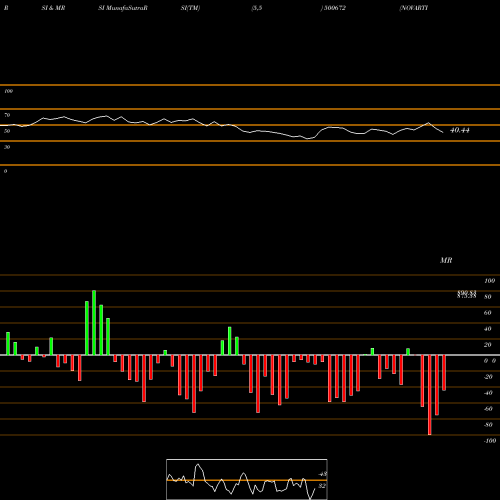This screenshot has height=500, width=500.
Task: Click the 30 level label on RSI axis
Action: pos(7,147)
